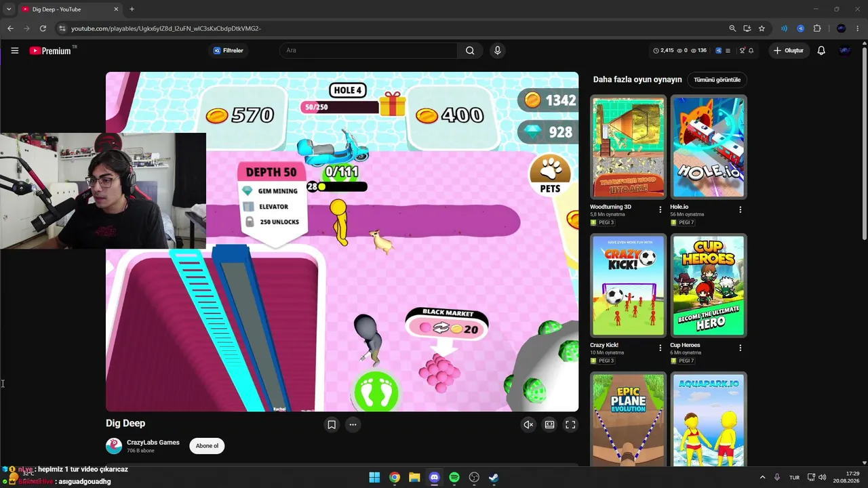The height and width of the screenshot is (488, 868).
Task: Open the Windows Start menu
Action: point(374,477)
